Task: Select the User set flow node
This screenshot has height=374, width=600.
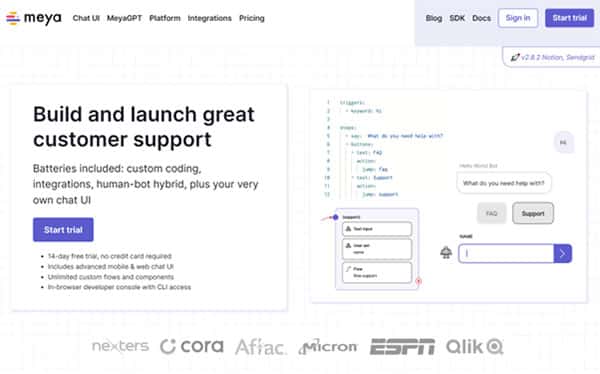Action: (x=377, y=249)
